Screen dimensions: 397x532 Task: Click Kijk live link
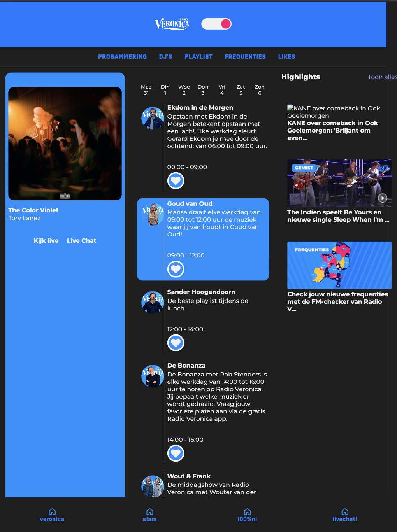pyautogui.click(x=46, y=241)
